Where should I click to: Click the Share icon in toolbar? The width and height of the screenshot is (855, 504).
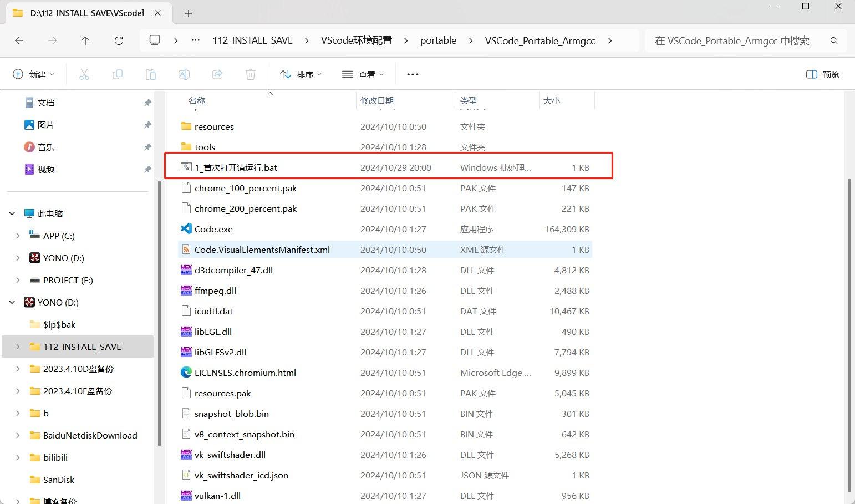[217, 74]
